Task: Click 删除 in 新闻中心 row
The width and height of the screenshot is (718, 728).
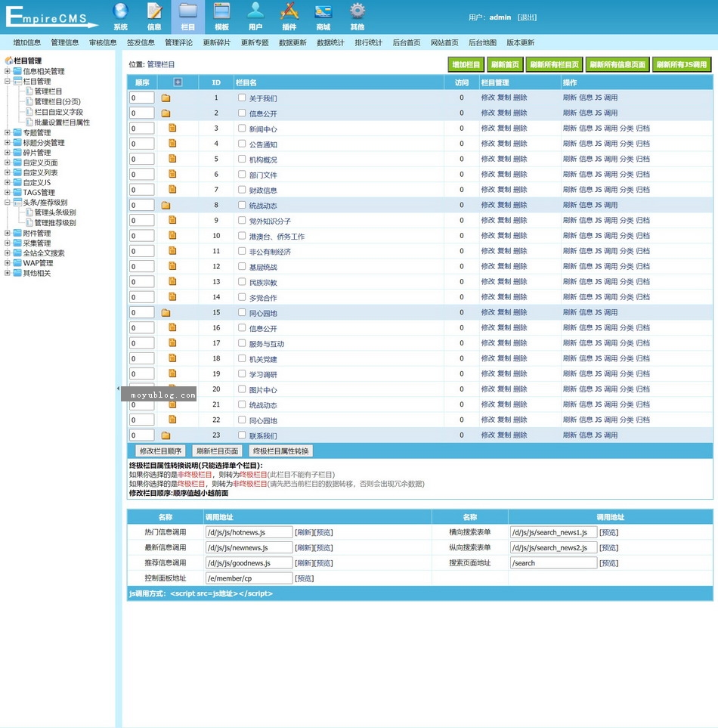Action: [x=520, y=129]
